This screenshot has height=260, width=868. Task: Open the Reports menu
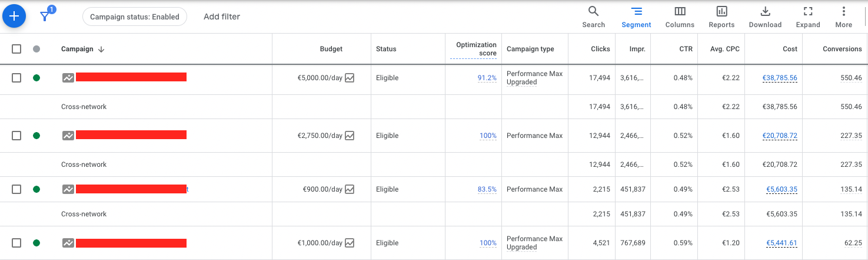coord(721,17)
